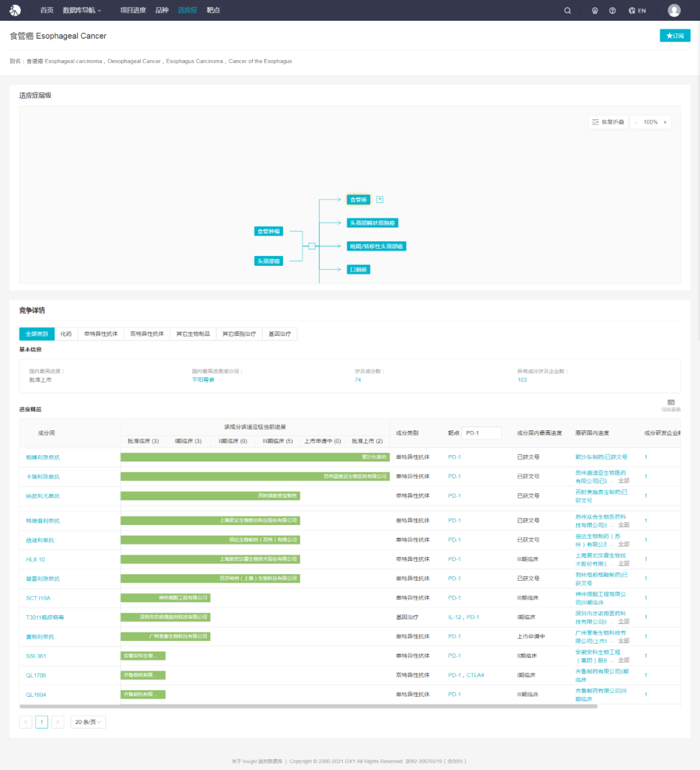Go to 项目进度 in top navigation
700x770 pixels.
point(133,10)
